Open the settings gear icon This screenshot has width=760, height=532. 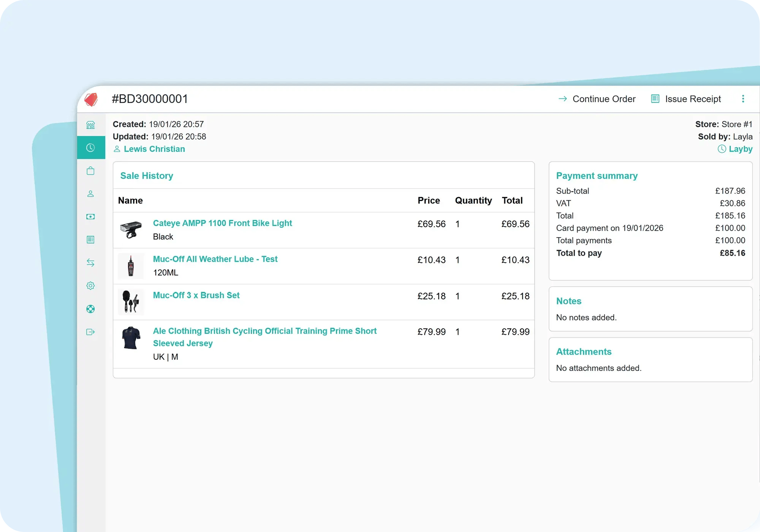point(91,285)
